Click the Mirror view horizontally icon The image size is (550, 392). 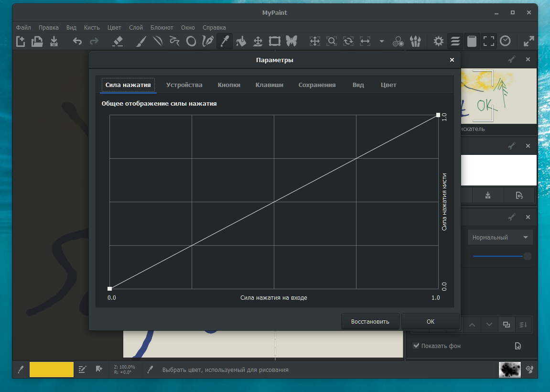(x=365, y=42)
